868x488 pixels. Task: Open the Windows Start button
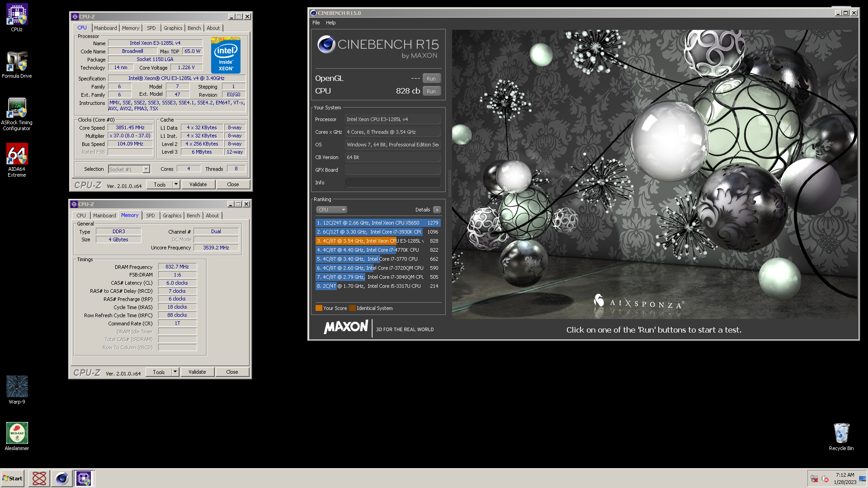point(12,478)
